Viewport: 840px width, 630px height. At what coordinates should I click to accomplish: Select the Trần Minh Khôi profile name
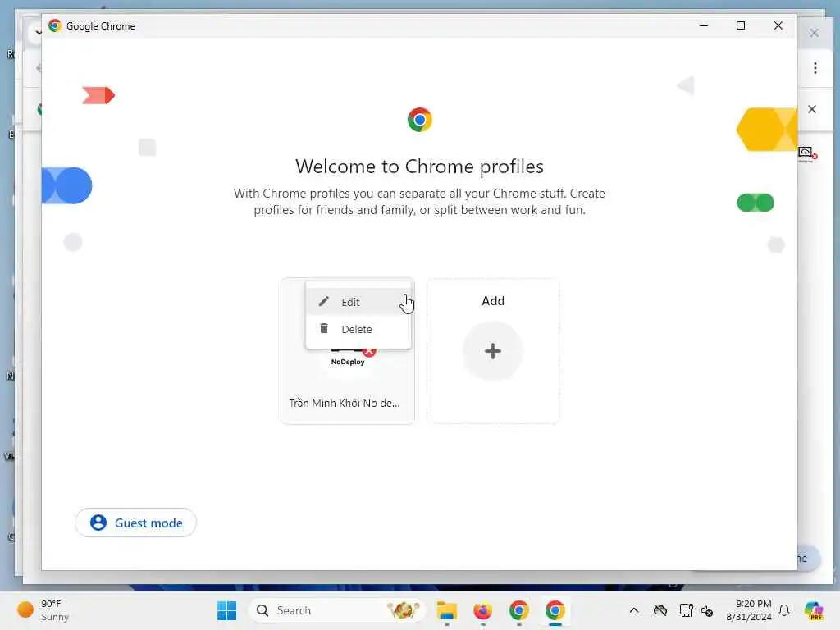tap(345, 403)
